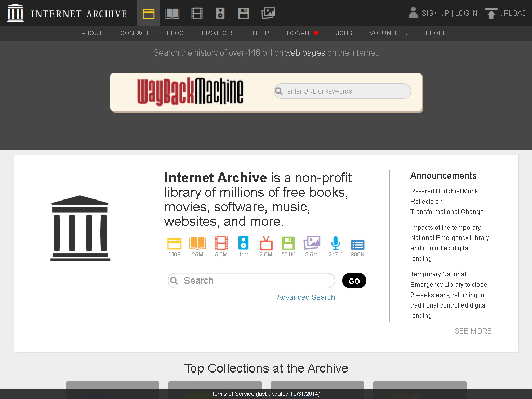This screenshot has width=532, height=399.
Task: Click the Terms of Service footer bar
Action: coord(266,394)
